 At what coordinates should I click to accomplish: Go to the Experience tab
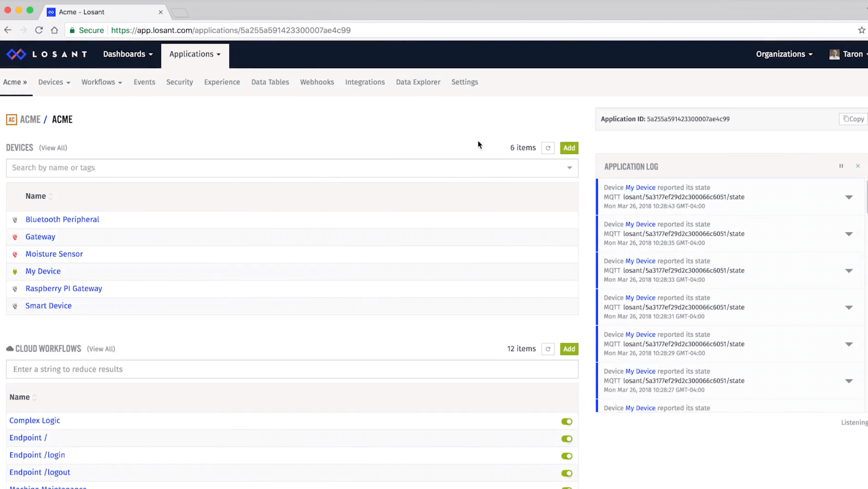click(x=222, y=82)
